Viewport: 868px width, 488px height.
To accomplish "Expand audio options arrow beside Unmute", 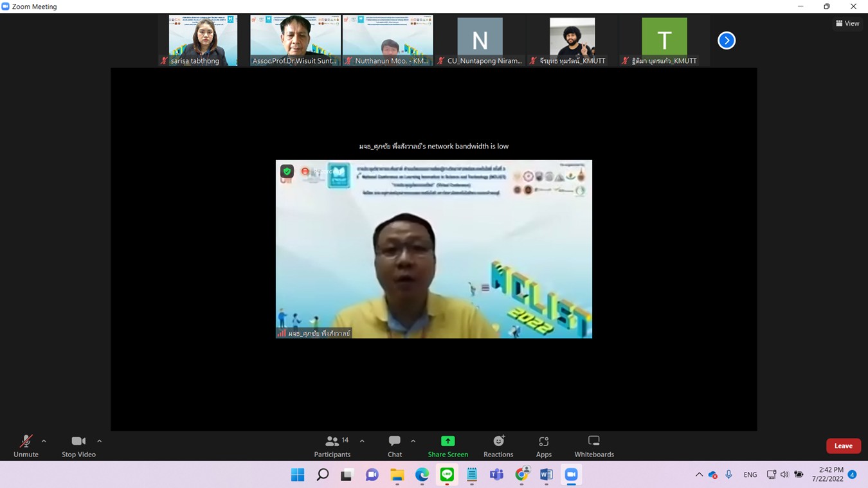I will click(44, 441).
